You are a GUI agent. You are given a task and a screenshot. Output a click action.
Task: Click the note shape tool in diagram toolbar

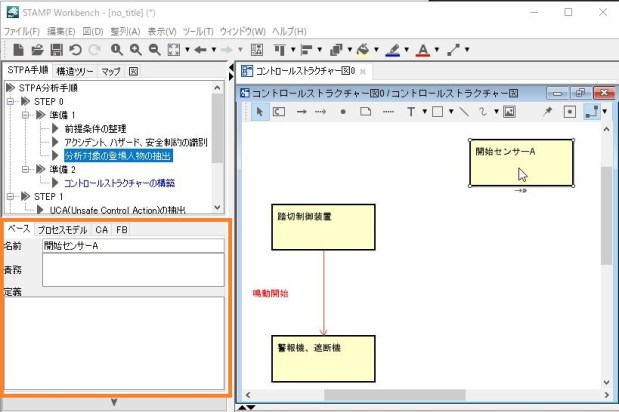tap(365, 111)
